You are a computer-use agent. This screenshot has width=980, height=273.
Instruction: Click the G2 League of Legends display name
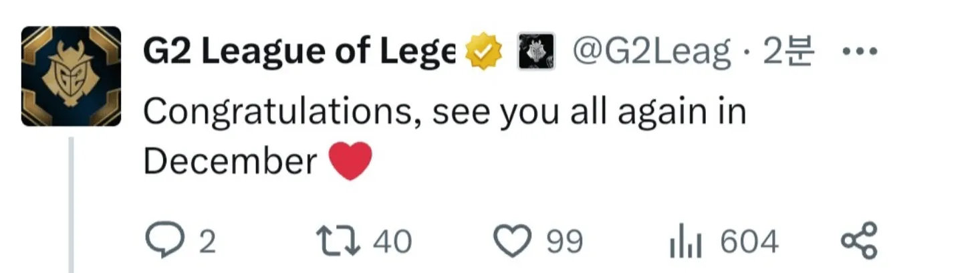(x=299, y=53)
